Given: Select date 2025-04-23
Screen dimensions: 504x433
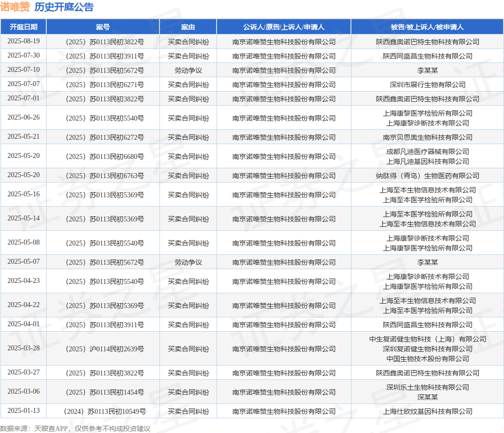Looking at the screenshot, I should click(24, 281).
